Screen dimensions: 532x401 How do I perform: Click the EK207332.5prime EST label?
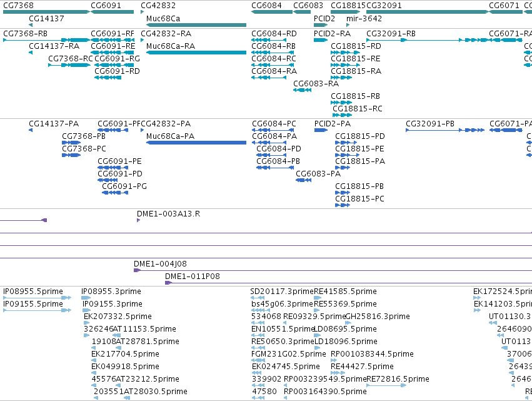[118, 317]
